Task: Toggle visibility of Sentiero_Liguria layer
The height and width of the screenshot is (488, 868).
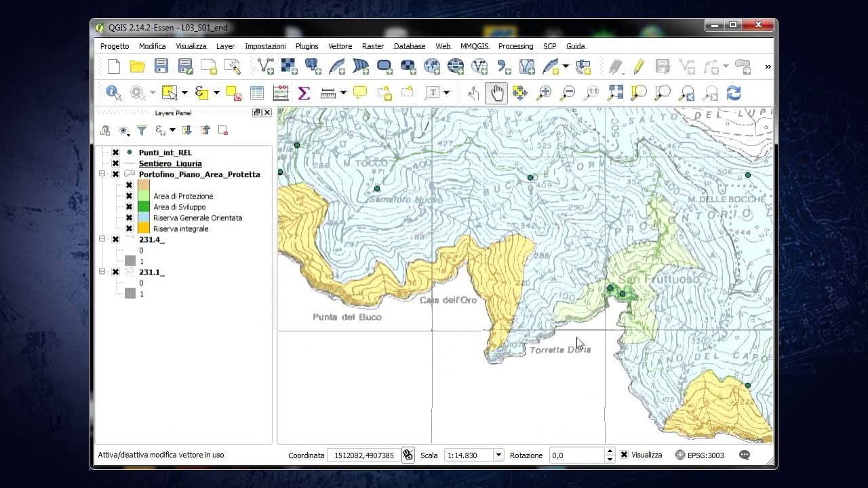Action: point(115,163)
